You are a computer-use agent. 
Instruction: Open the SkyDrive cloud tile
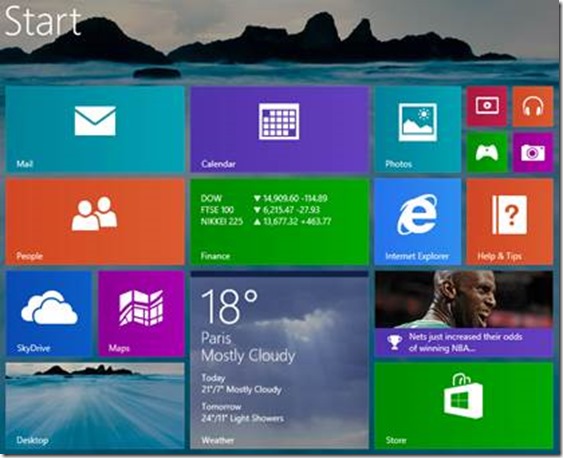49,314
